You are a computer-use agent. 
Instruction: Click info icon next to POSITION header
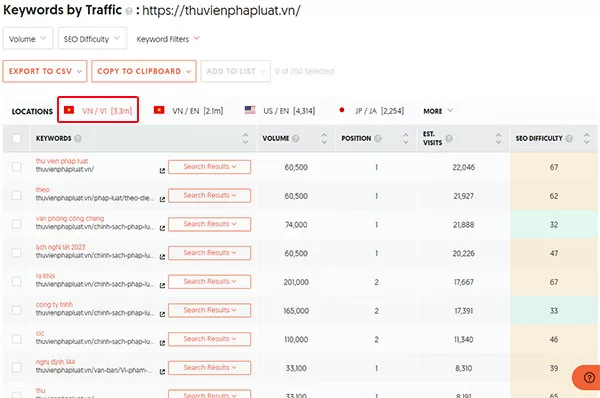point(378,139)
